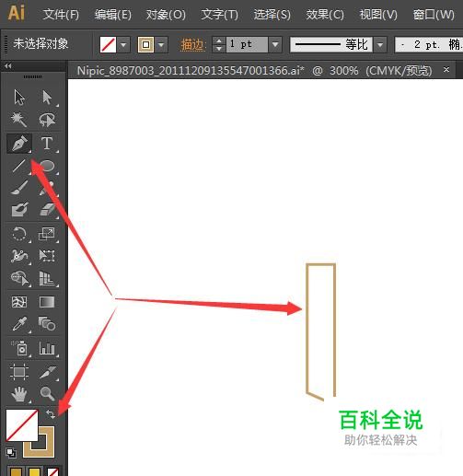This screenshot has width=463, height=476.
Task: Select the Perspective Grid tool
Action: [47, 278]
